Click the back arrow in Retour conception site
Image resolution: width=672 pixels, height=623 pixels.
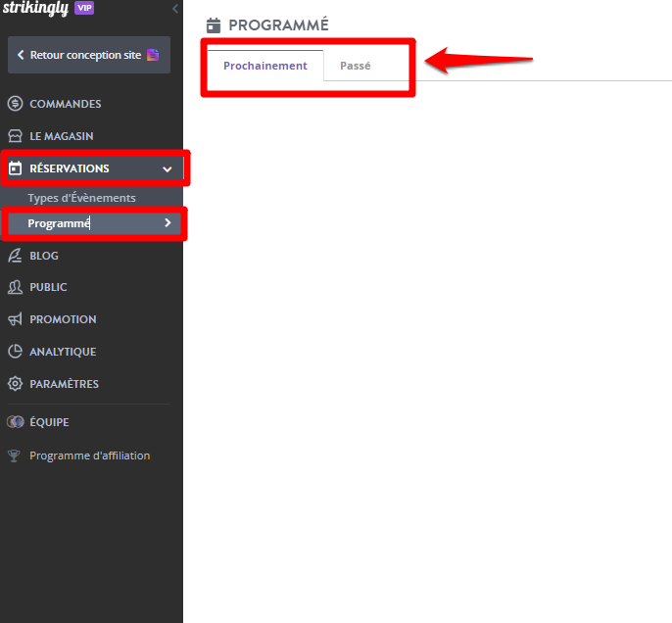pos(21,55)
